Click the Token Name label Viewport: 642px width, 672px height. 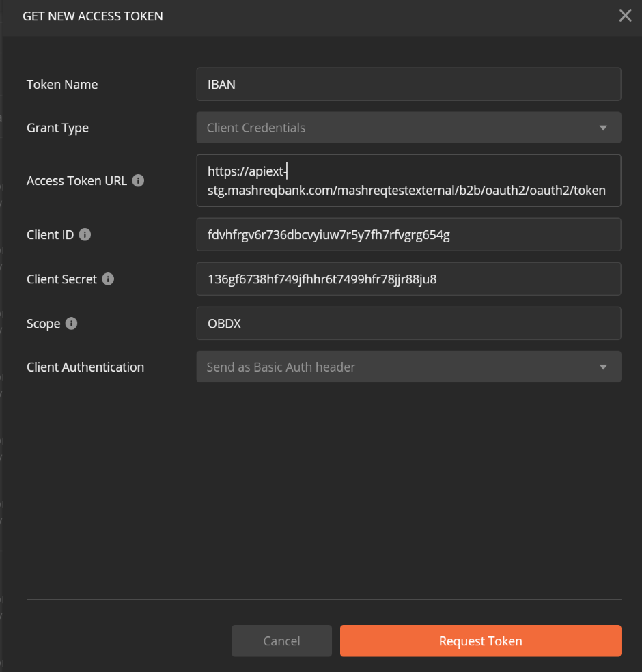62,85
